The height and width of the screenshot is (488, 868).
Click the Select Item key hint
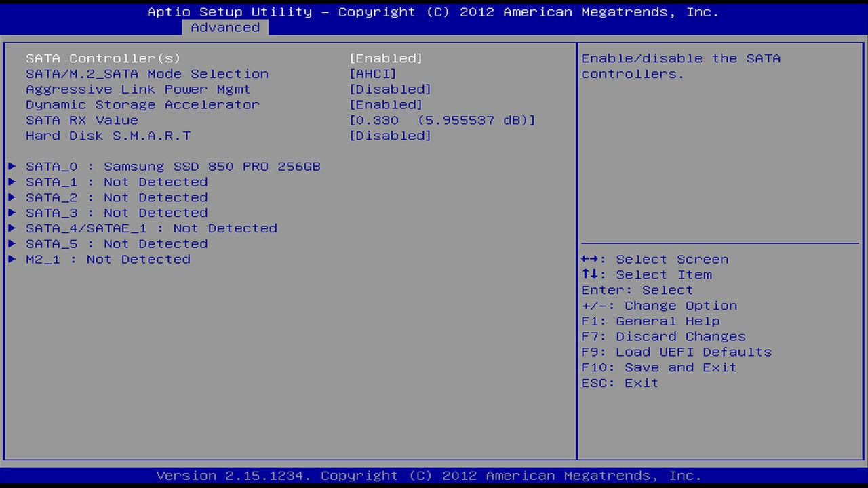point(647,275)
